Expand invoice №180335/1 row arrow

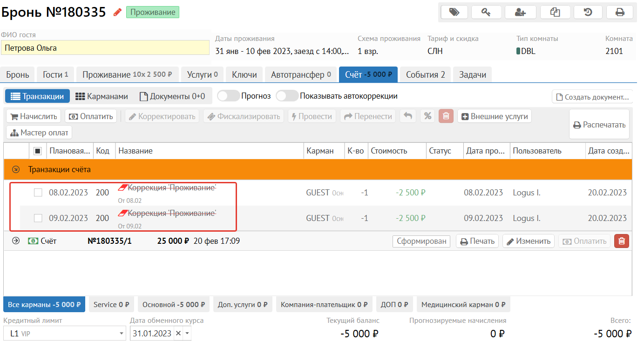click(x=16, y=241)
